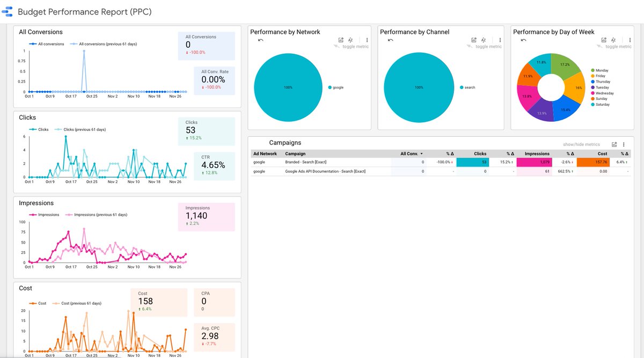Click the Cost 158 scorecard
The image size is (644, 358).
point(159,302)
